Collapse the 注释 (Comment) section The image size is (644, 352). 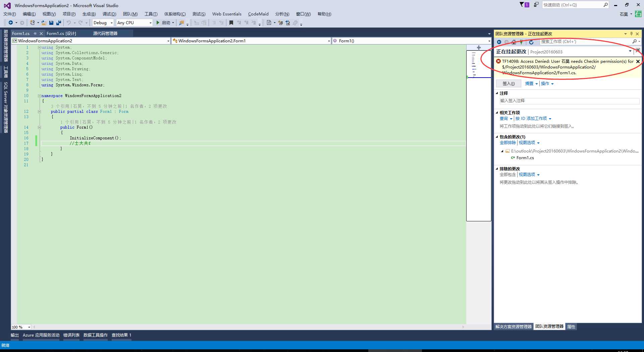[497, 93]
